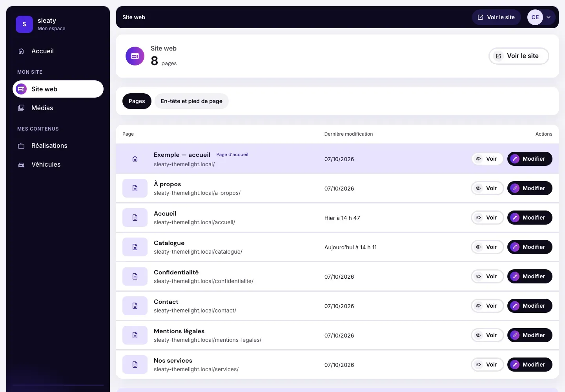Click the home icon beside Accueil in sidebar
The image size is (565, 392).
click(21, 51)
